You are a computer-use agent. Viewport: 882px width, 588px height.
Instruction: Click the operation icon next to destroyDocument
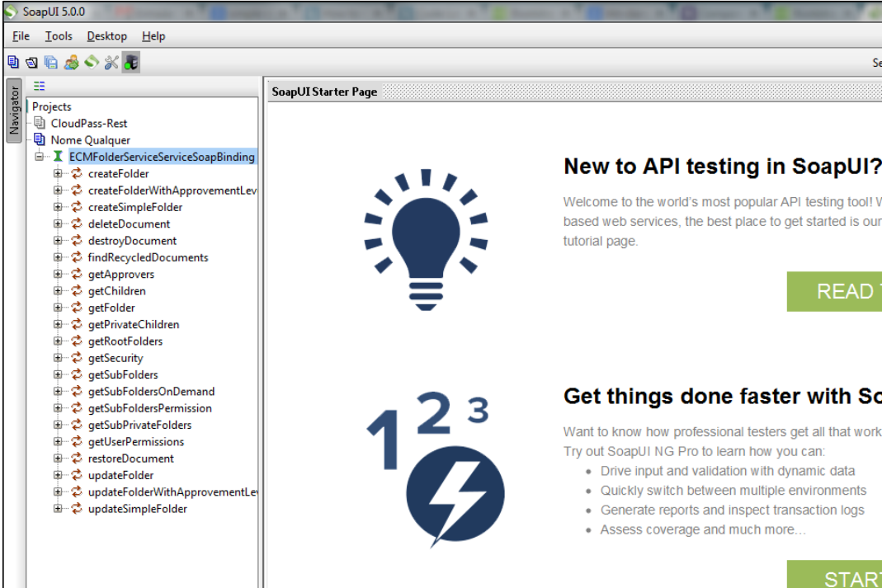point(77,240)
